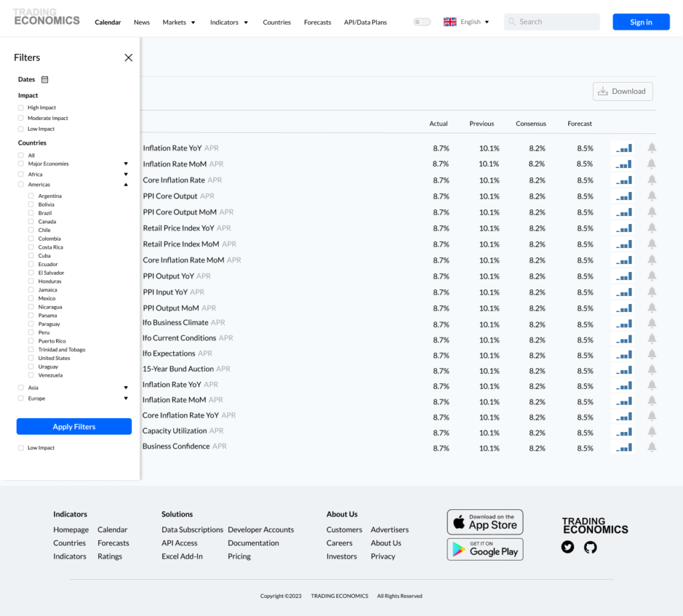The height and width of the screenshot is (616, 683).
Task: Expand the Europe country group arrow
Action: click(126, 398)
